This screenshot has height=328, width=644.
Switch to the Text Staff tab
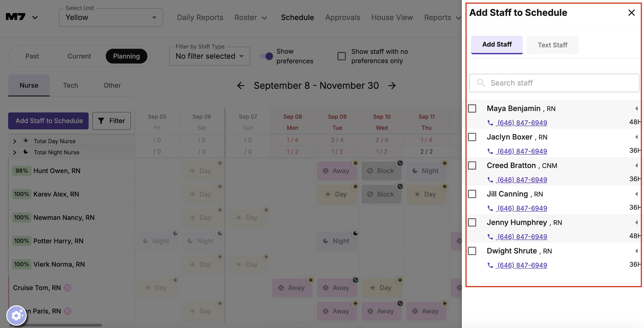point(552,45)
